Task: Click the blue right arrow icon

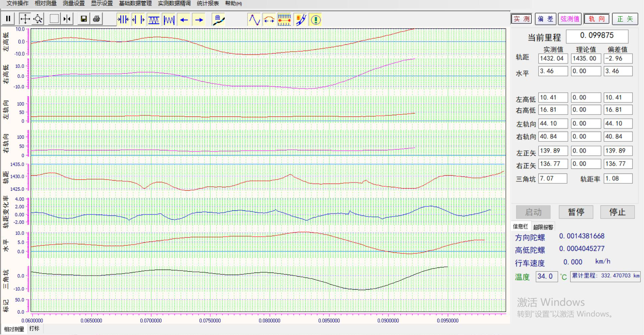Action: click(x=199, y=19)
